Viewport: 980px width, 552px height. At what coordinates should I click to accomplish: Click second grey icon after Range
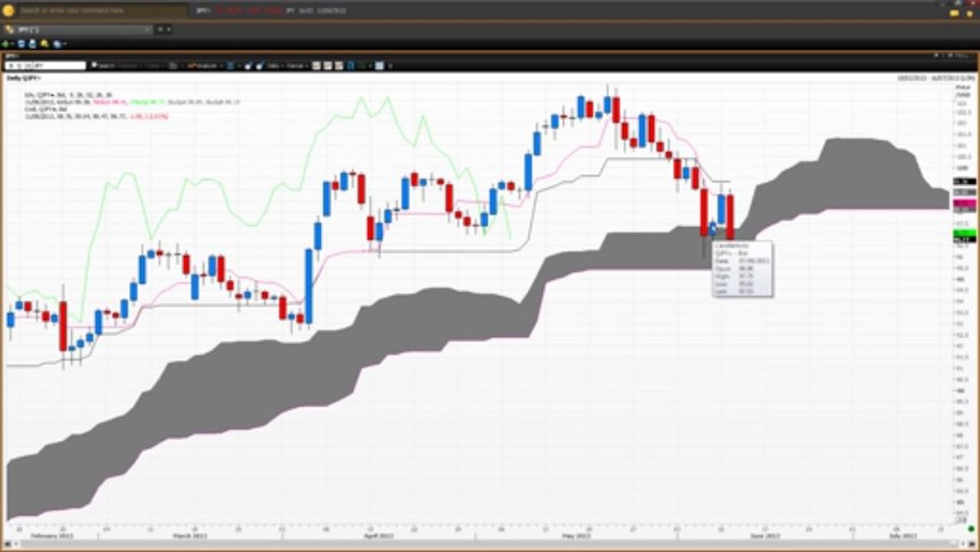click(x=327, y=66)
